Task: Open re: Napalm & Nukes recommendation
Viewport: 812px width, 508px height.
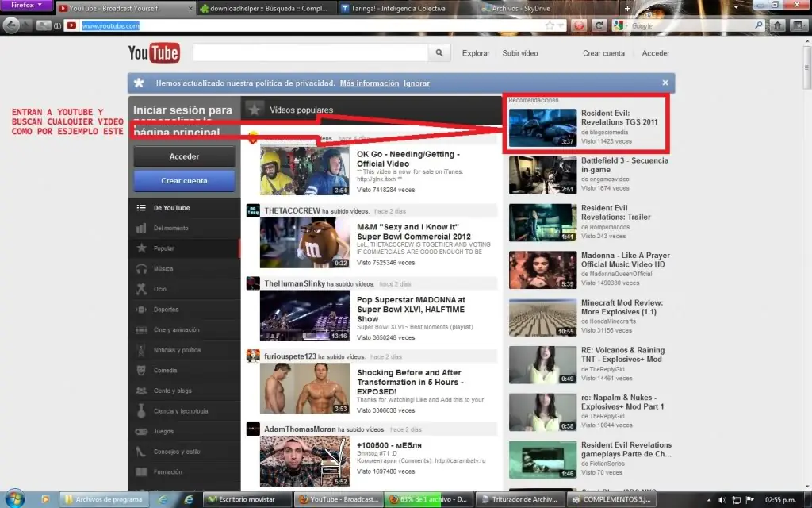Action: (622, 402)
